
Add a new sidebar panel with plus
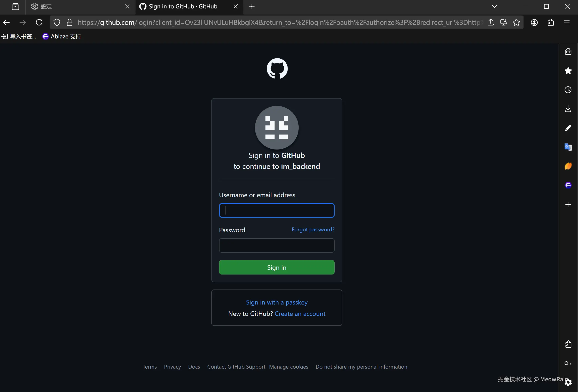[x=568, y=205]
